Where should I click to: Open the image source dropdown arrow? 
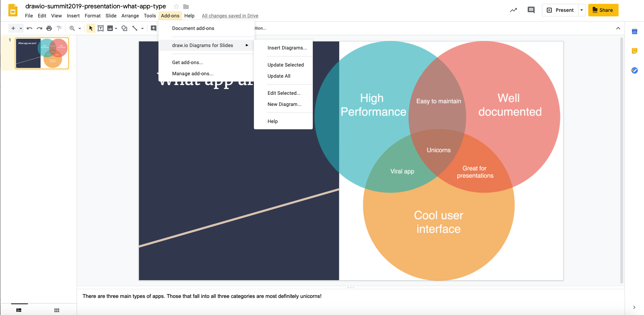[x=116, y=28]
